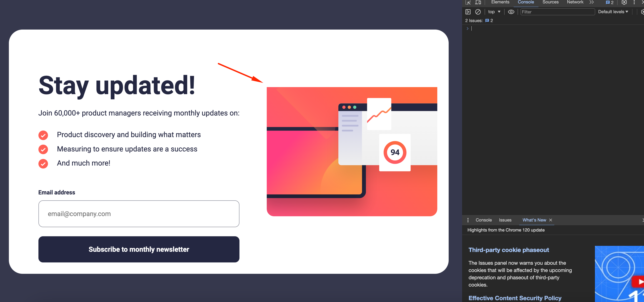This screenshot has height=302, width=644.
Task: Click Subscribe to monthly newsletter button
Action: (138, 249)
